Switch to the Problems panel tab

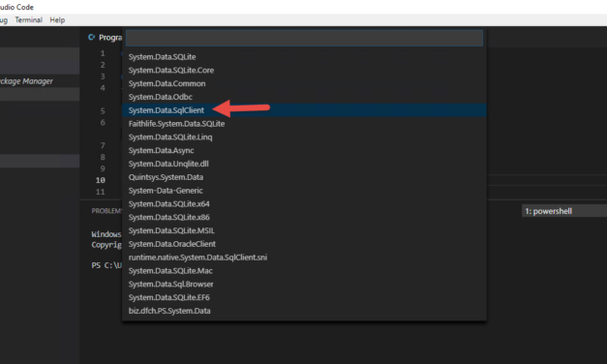pyautogui.click(x=106, y=211)
